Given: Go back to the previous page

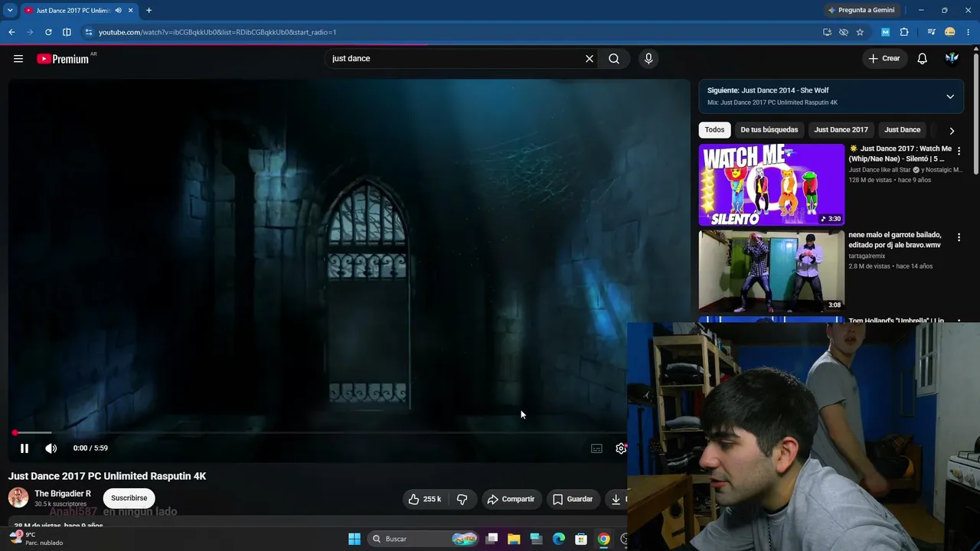Looking at the screenshot, I should pos(11,32).
